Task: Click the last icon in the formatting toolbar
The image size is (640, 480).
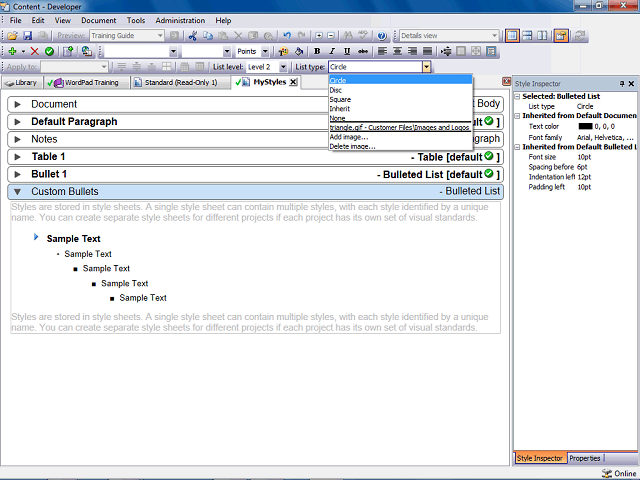Action: point(491,51)
